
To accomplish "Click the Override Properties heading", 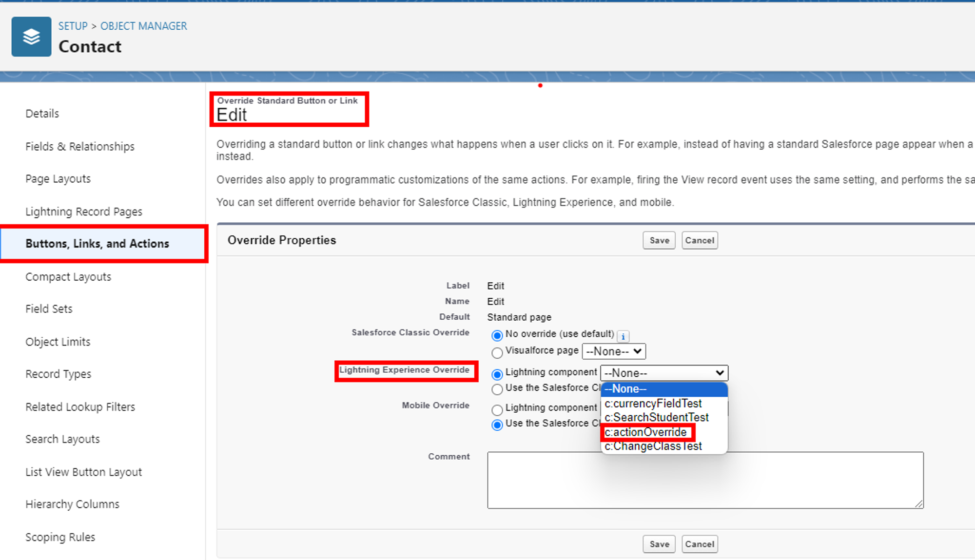I will pos(282,240).
